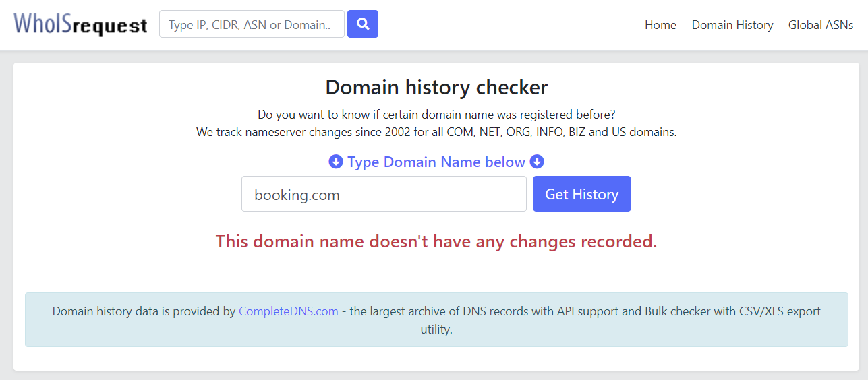
Task: Follow the CompleteDNS.com link
Action: (289, 311)
